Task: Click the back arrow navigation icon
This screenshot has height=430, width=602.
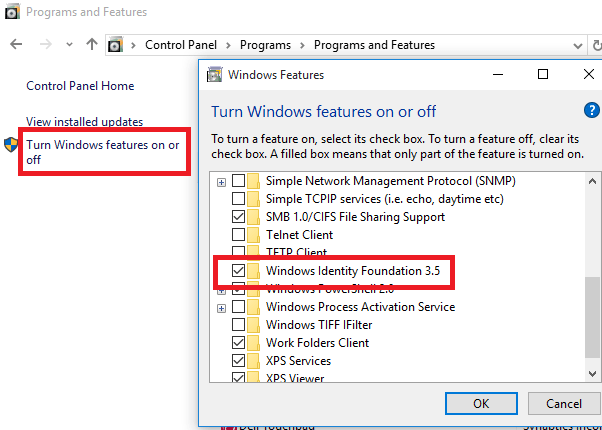Action: point(17,45)
